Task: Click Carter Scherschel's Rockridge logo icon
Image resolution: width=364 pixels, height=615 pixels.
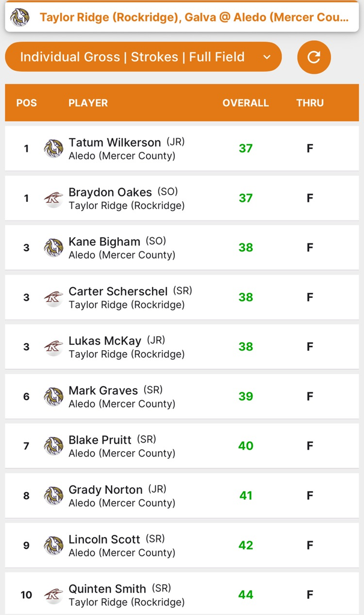Action: coord(53,297)
